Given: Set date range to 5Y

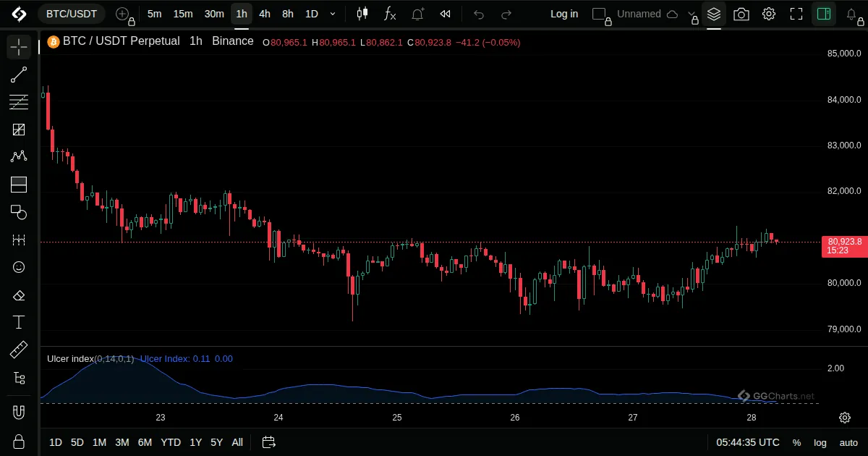Looking at the screenshot, I should coord(216,442).
